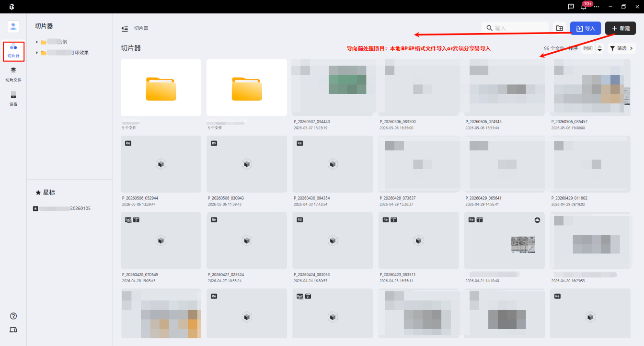644x346 pixels.
Task: Open the P_20260429_065641 thumbnail
Action: tap(505, 164)
